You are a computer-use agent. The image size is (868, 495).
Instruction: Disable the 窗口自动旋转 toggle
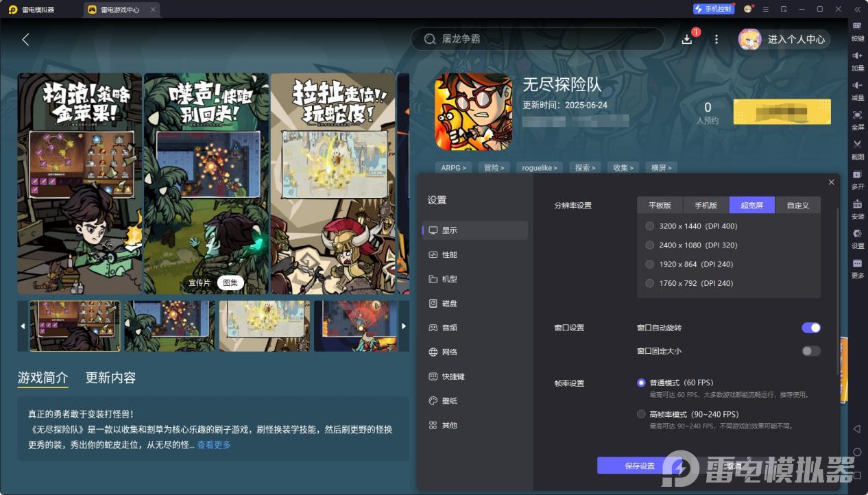(810, 328)
